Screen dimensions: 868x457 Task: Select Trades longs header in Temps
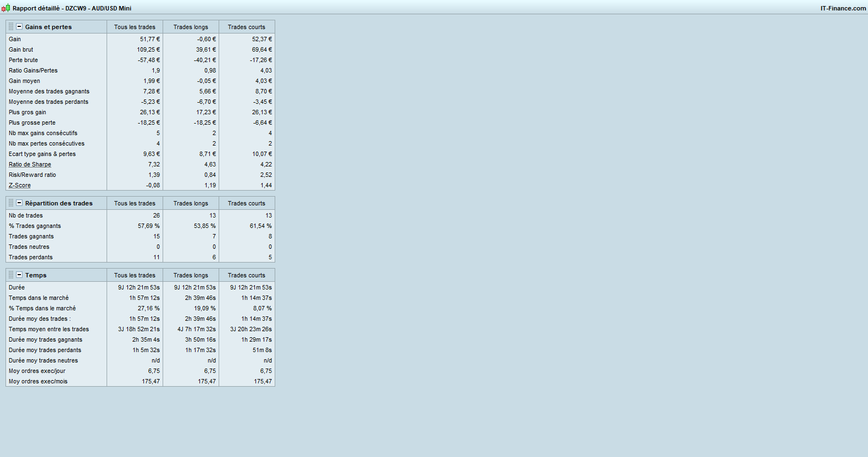point(191,275)
